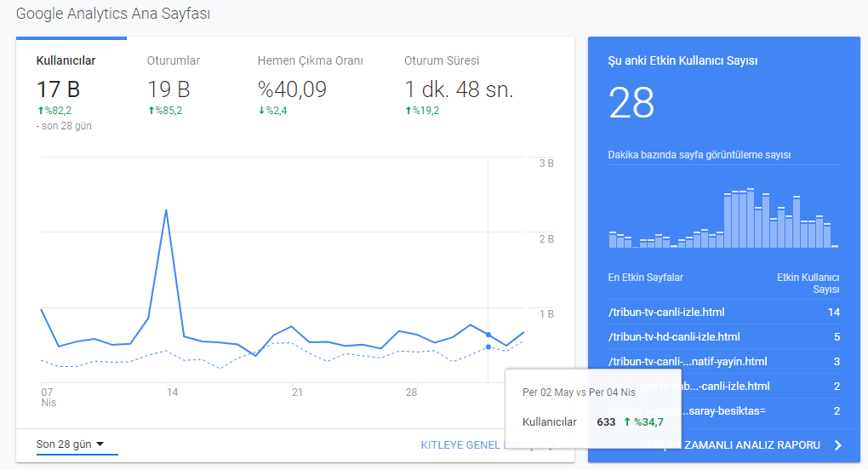Click the Etkin Kullanıcı Sayısı column header

[x=808, y=284]
